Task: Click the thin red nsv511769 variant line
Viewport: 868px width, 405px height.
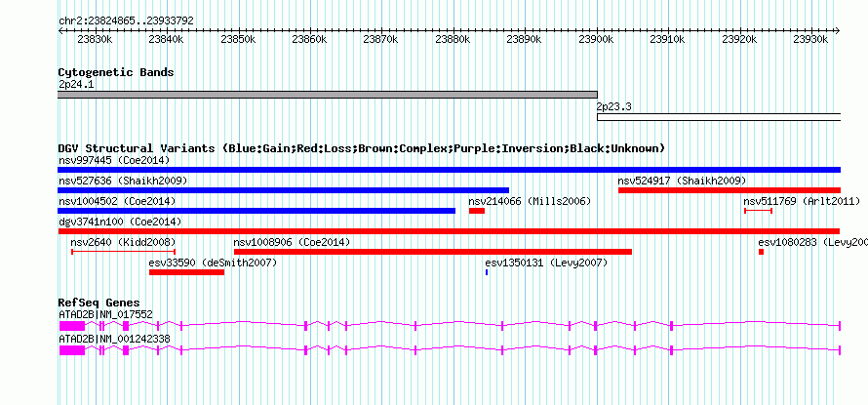Action: point(759,211)
